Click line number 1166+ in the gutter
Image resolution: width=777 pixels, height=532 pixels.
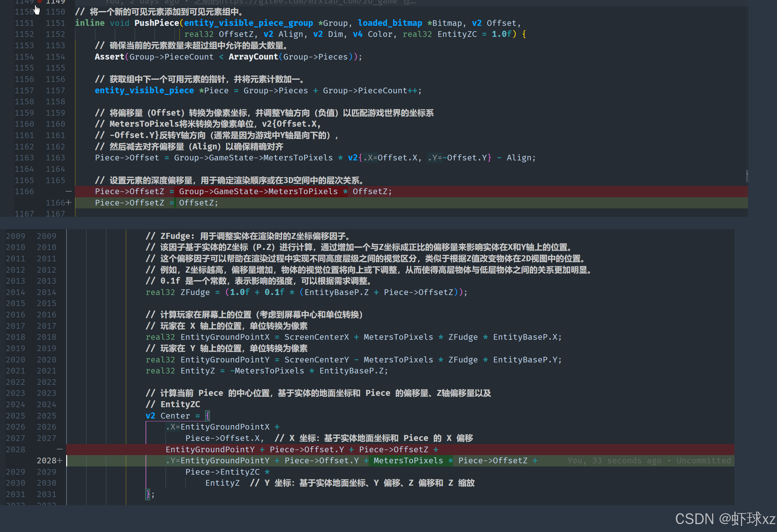click(55, 203)
